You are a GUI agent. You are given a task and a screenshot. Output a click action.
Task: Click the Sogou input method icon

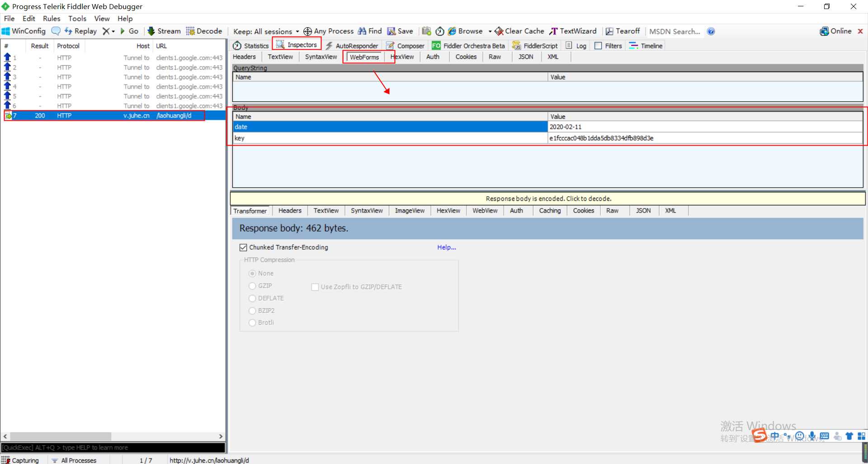(x=759, y=436)
